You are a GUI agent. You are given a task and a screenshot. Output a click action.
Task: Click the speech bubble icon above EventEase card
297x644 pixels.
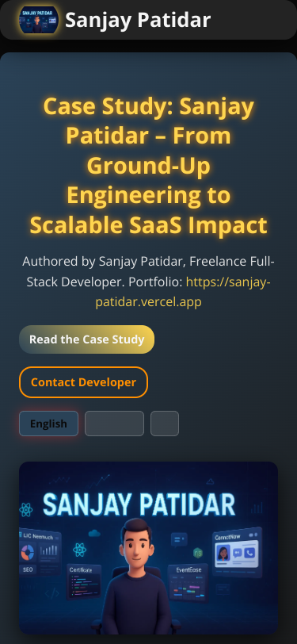pos(179,539)
